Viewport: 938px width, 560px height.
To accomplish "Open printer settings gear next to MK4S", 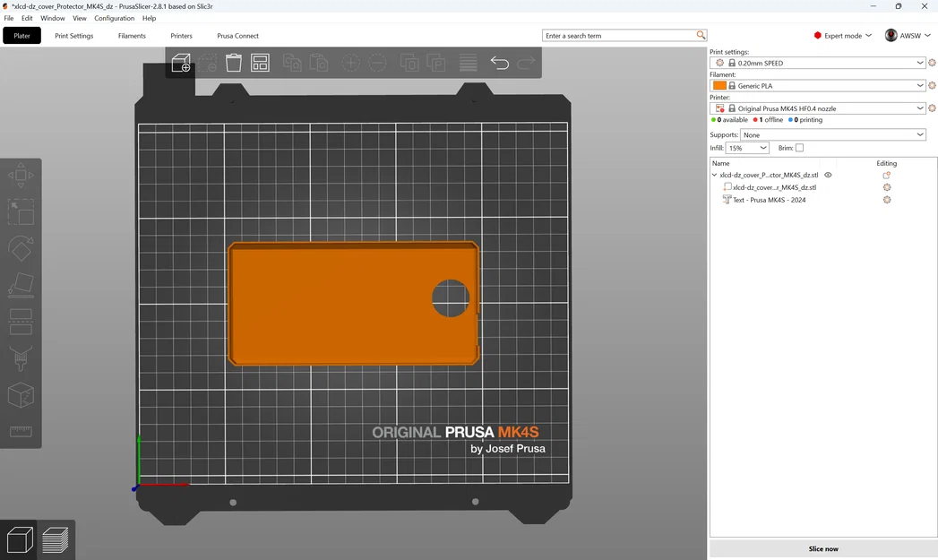I will point(932,108).
